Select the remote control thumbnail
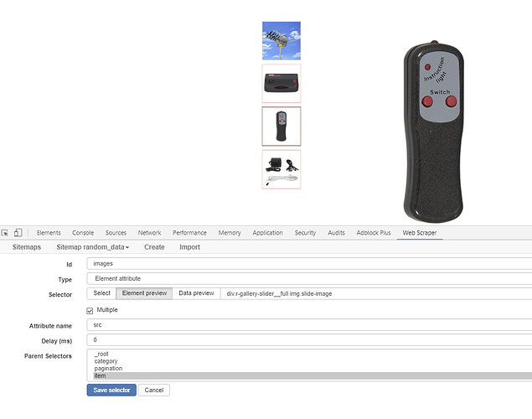532x419 pixels. pyautogui.click(x=281, y=126)
